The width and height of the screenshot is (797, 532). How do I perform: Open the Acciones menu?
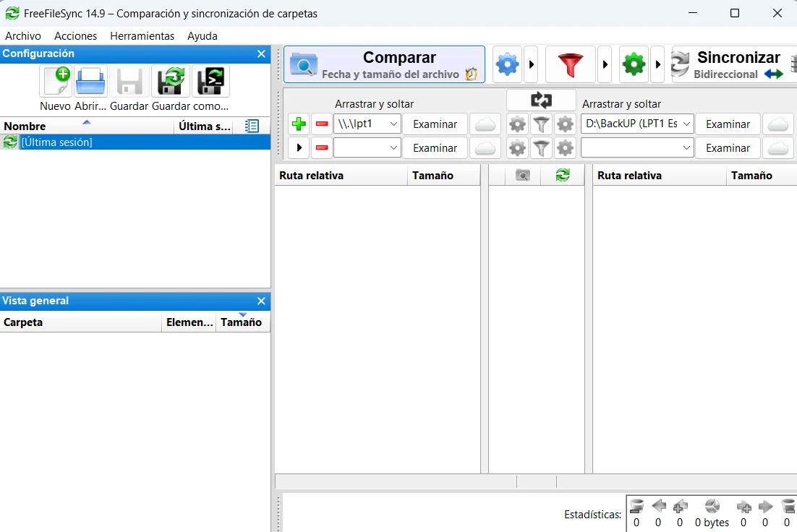coord(76,36)
